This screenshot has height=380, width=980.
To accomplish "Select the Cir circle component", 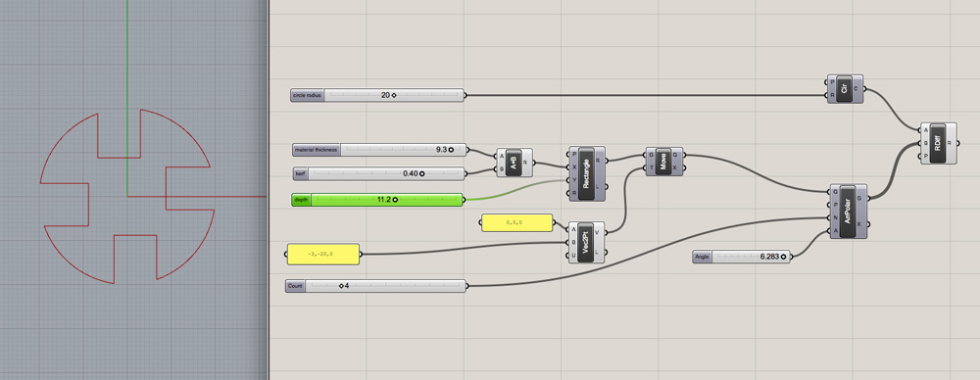I will pyautogui.click(x=845, y=89).
